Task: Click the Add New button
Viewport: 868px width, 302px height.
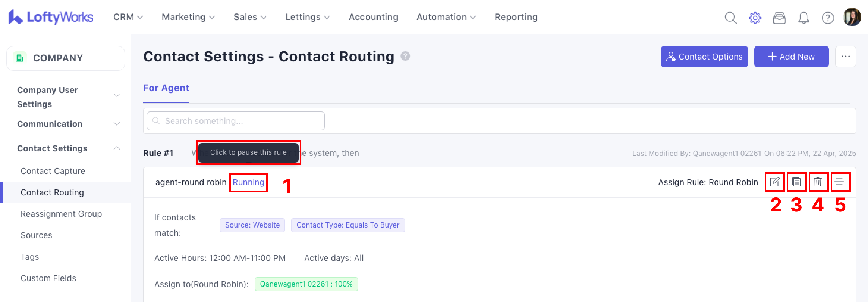Action: tap(791, 57)
